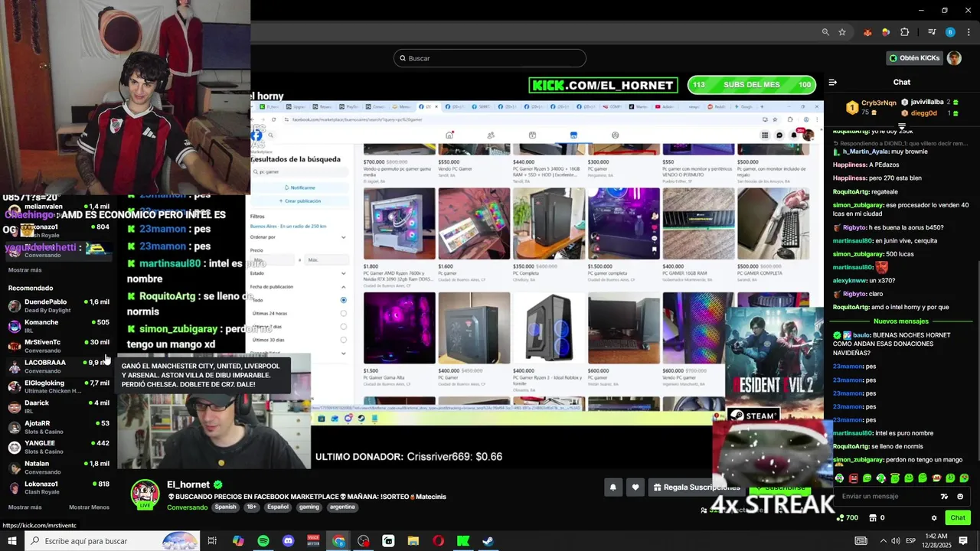
Task: Open Chrome three-dot menu
Action: tap(968, 32)
